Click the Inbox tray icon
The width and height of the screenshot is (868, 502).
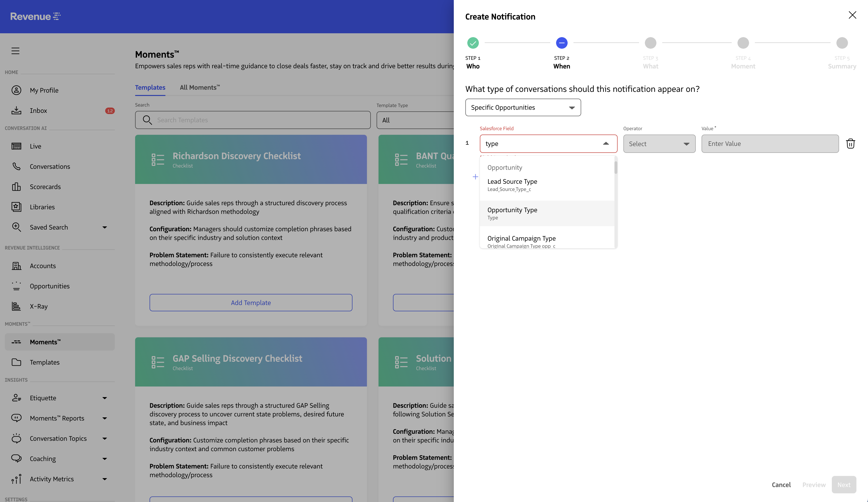coord(16,110)
